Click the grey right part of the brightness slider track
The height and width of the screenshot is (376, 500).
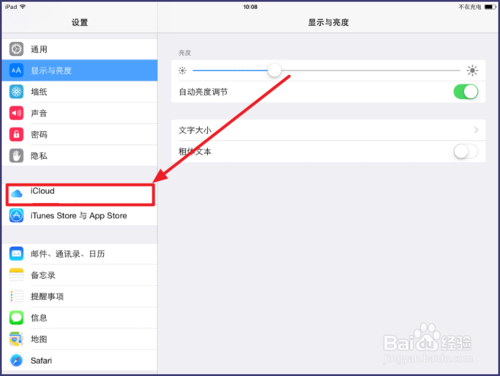coord(371,70)
